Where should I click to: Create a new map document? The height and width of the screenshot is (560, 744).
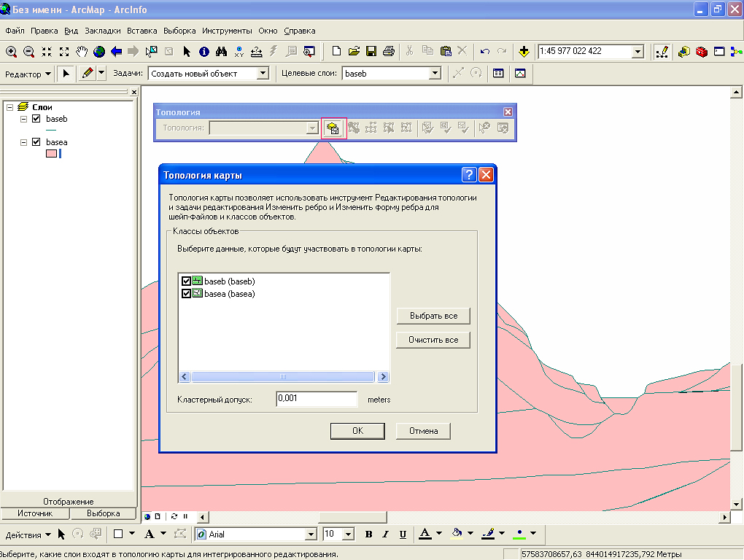coord(336,51)
